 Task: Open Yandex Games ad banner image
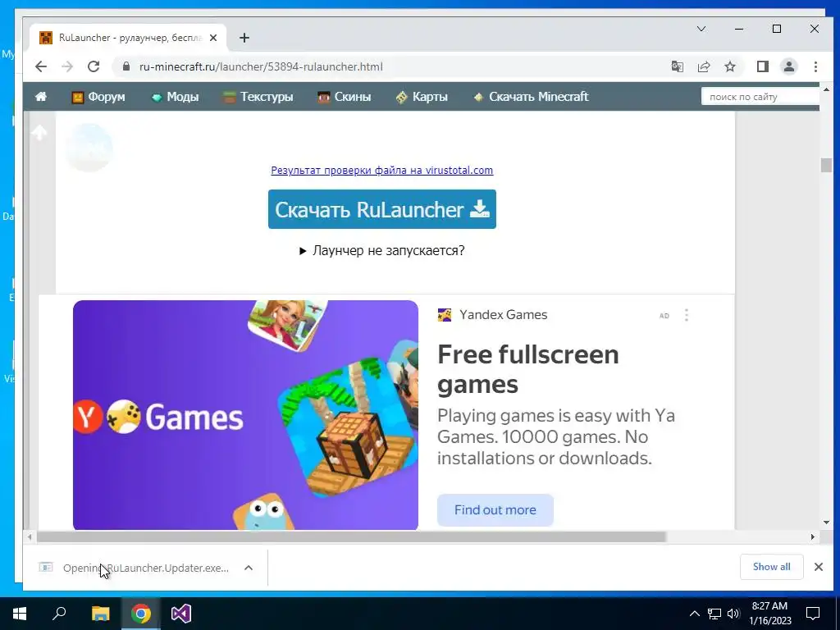click(x=245, y=415)
